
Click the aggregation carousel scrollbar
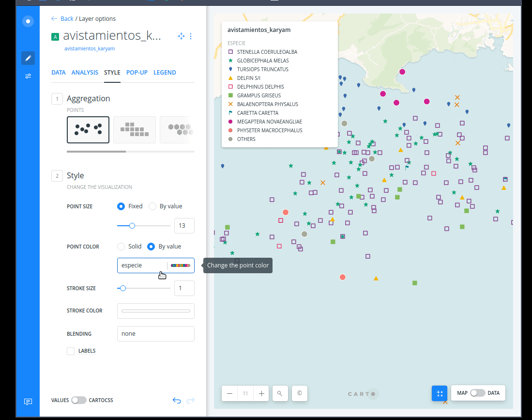[x=96, y=152]
